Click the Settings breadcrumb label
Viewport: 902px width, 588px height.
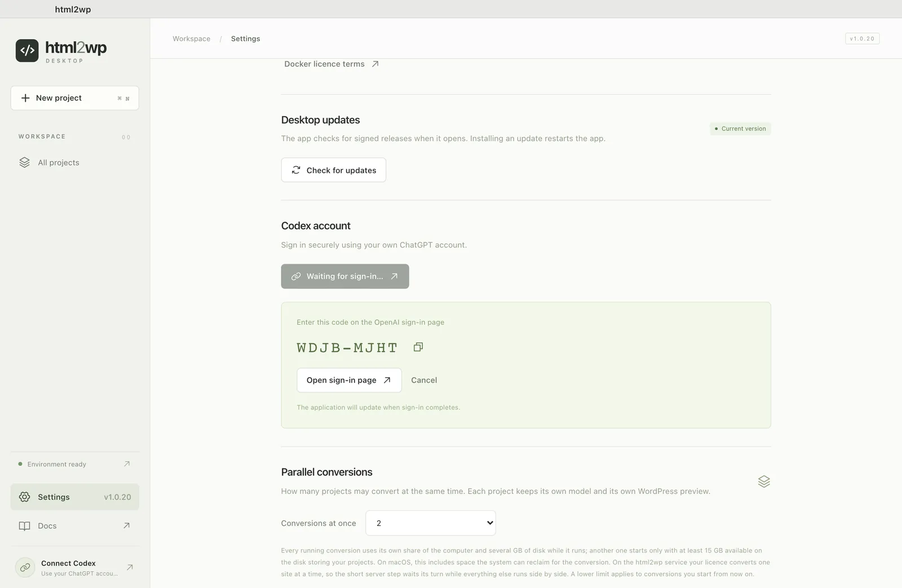(246, 38)
